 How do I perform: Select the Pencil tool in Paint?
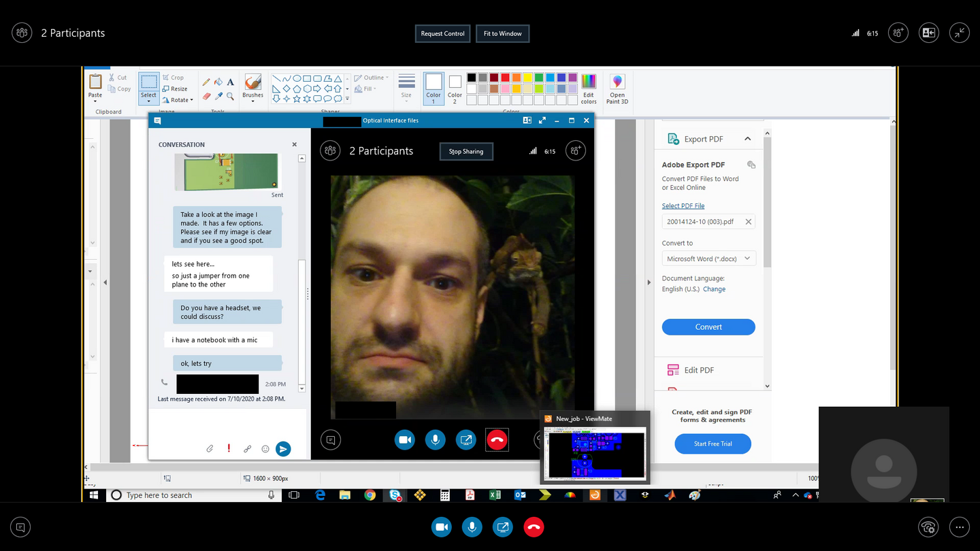coord(206,82)
